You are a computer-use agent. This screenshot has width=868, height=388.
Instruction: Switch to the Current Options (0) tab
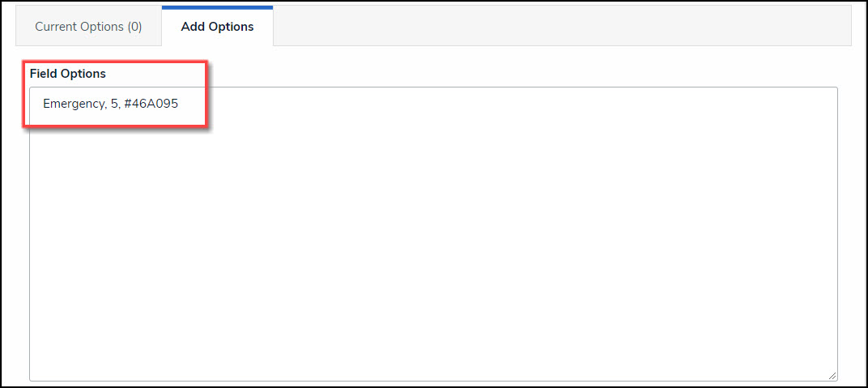(x=88, y=27)
